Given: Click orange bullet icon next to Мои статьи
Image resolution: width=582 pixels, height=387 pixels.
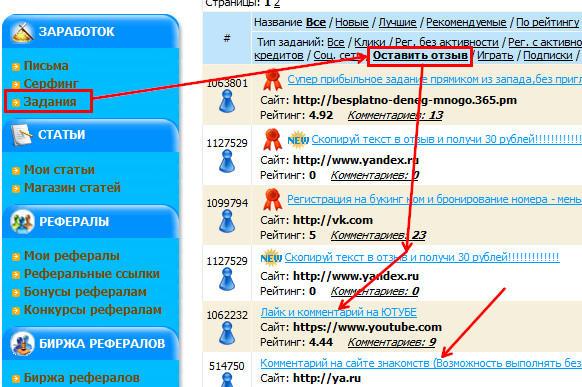Looking at the screenshot, I should 16,171.
